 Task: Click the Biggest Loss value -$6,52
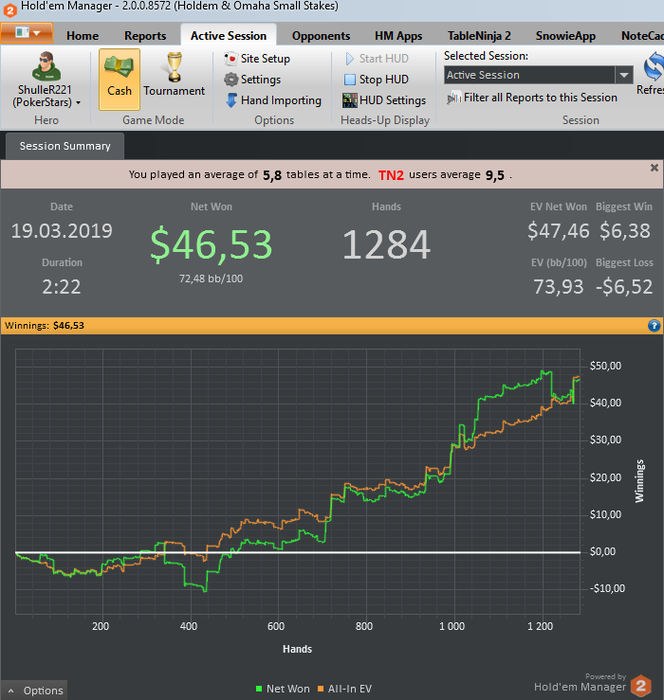point(624,287)
